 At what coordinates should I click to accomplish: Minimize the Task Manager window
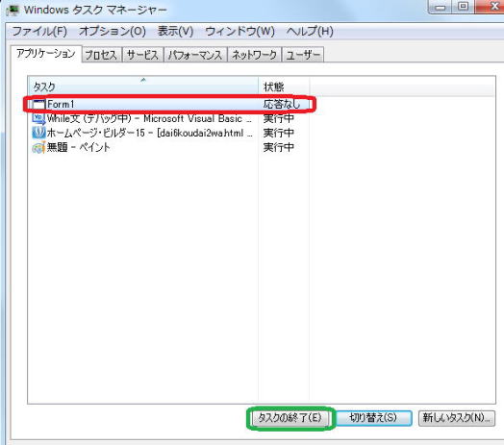[441, 7]
